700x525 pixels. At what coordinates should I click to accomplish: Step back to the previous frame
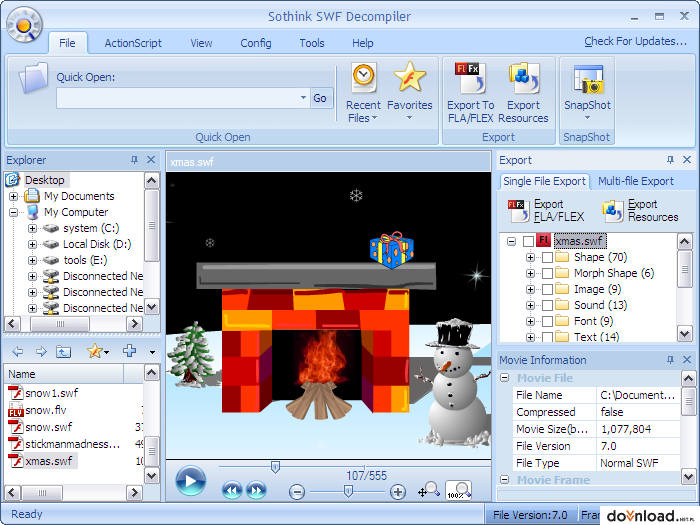[232, 490]
